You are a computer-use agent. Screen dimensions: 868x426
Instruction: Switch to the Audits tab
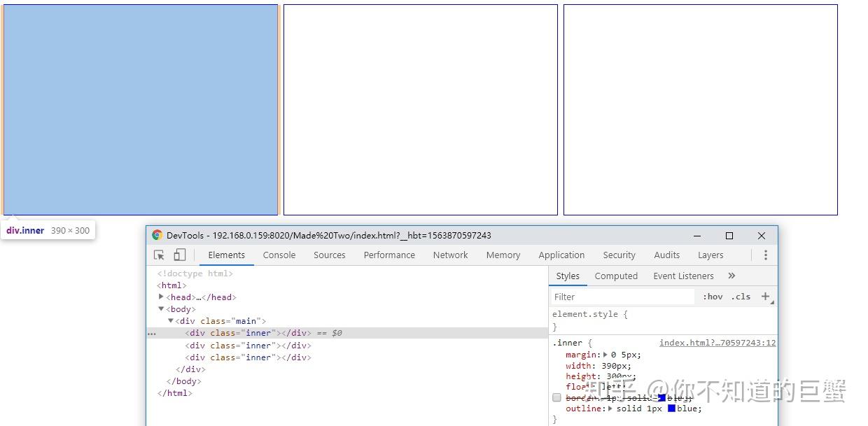(666, 255)
